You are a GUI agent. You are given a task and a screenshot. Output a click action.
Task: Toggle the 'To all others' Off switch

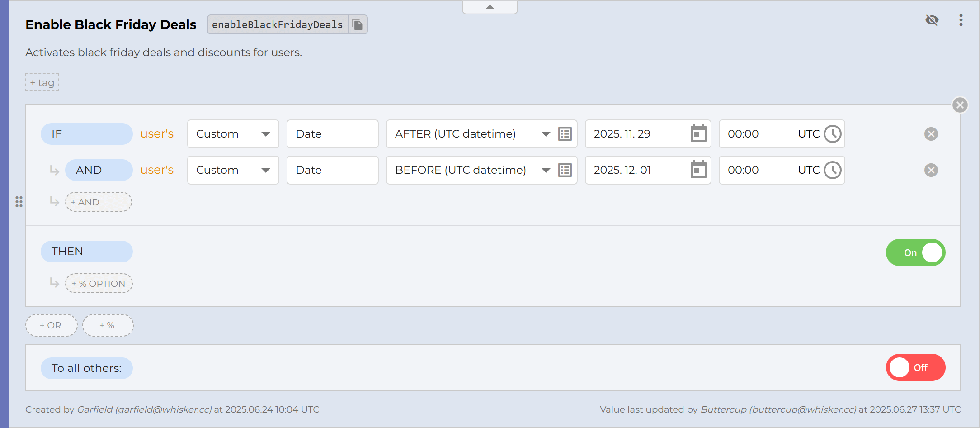[915, 367]
